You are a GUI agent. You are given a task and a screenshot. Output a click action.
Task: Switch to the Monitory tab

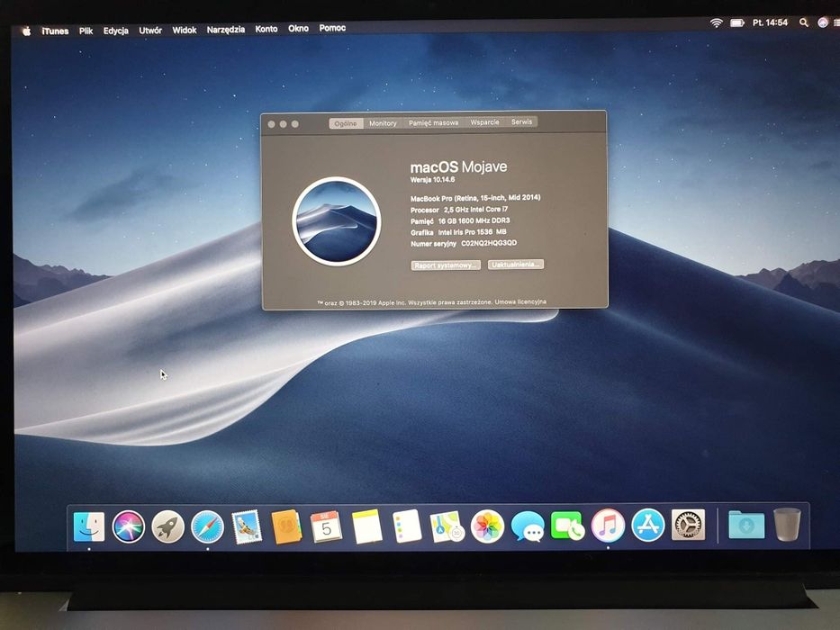383,123
